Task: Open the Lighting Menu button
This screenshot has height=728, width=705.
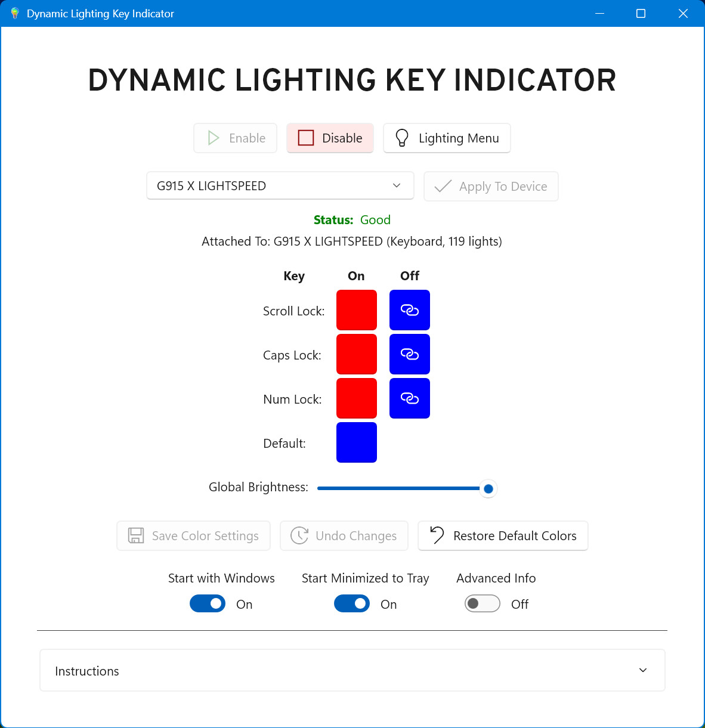Action: coord(447,138)
